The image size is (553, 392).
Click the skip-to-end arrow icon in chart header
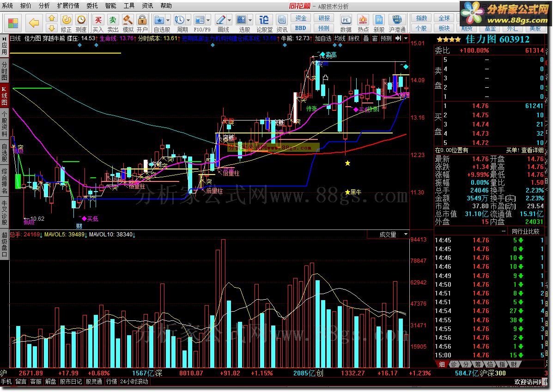tap(398, 38)
